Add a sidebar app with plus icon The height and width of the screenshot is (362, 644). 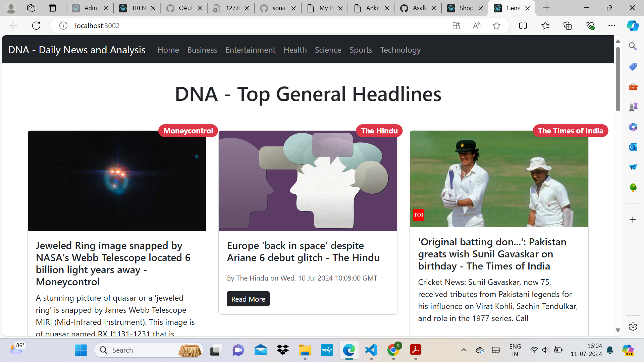pos(633,220)
